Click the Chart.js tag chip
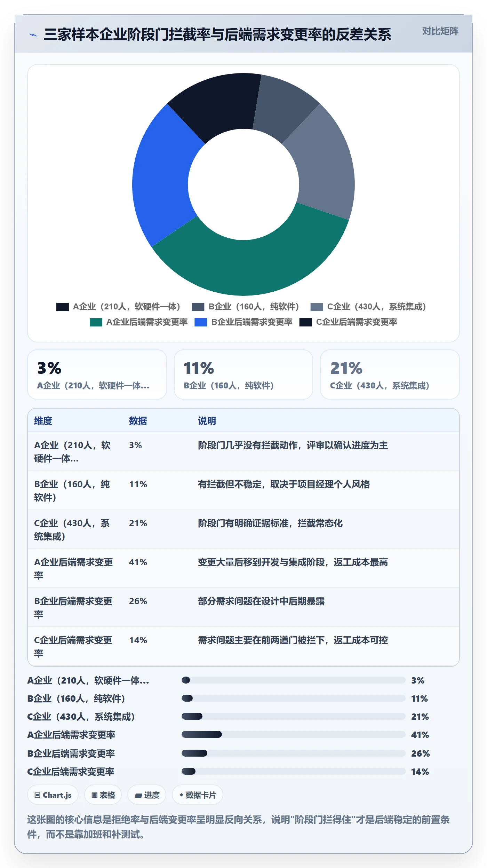The image size is (487, 868). (53, 795)
